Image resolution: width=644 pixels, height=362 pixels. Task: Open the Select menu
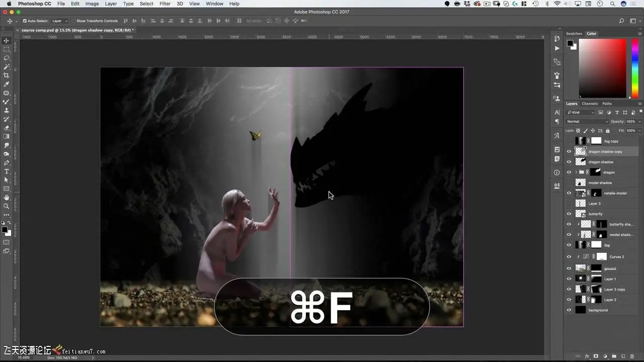[146, 4]
